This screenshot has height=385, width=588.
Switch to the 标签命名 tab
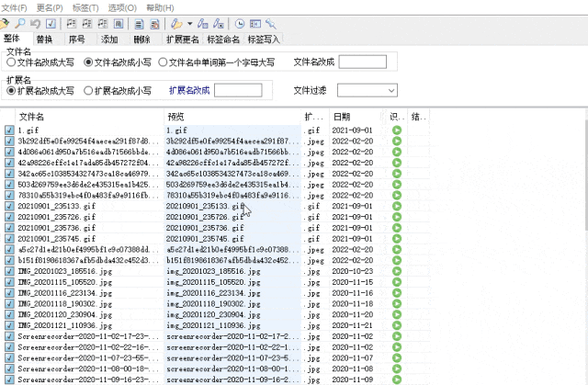(223, 39)
